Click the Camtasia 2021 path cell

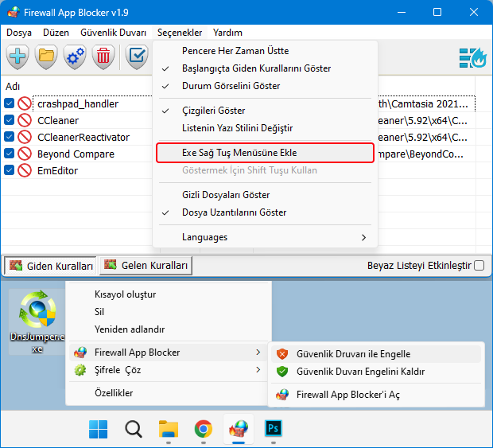click(423, 103)
